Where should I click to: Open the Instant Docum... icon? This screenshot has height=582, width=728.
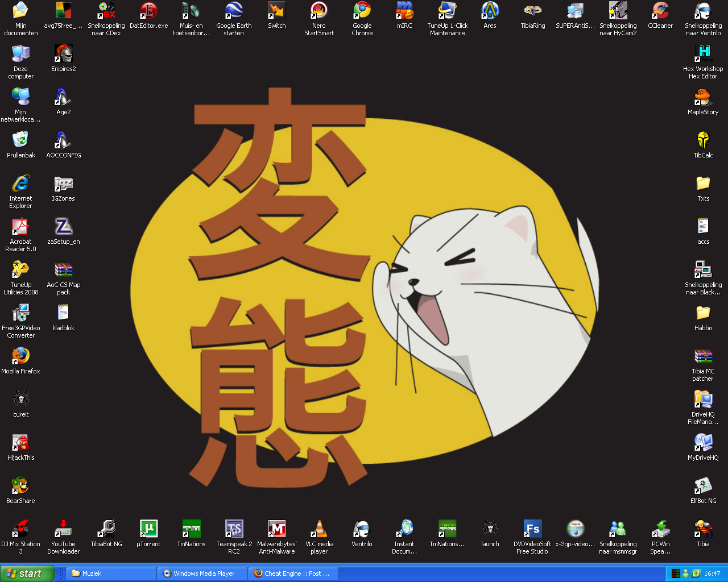(404, 529)
